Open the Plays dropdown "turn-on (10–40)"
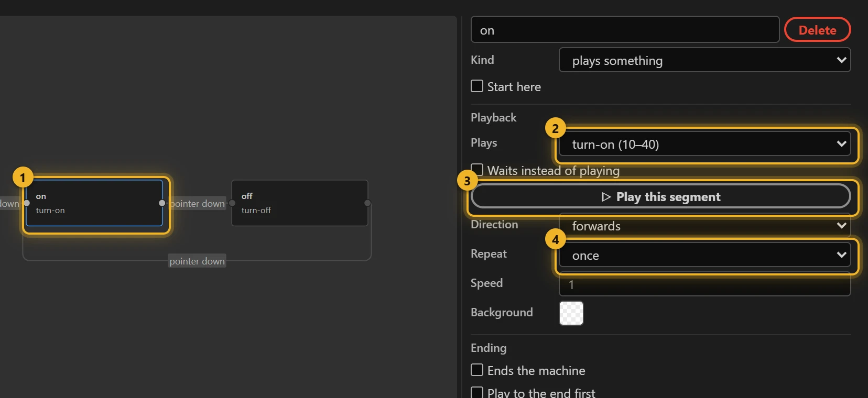 point(704,144)
